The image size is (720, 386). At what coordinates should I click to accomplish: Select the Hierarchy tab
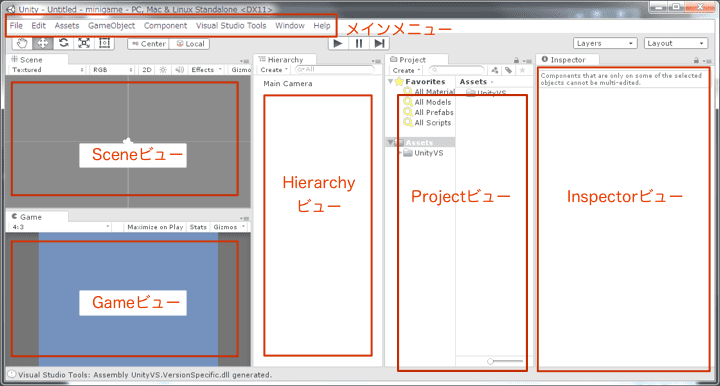click(x=285, y=60)
